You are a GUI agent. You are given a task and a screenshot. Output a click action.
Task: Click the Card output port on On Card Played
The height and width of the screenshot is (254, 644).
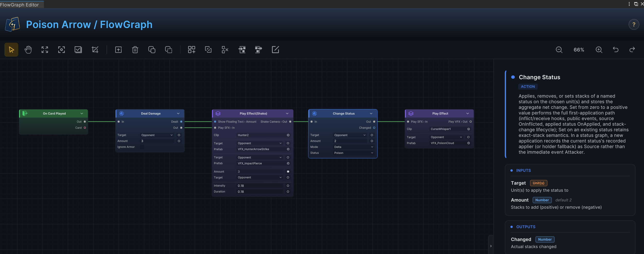[x=85, y=128]
